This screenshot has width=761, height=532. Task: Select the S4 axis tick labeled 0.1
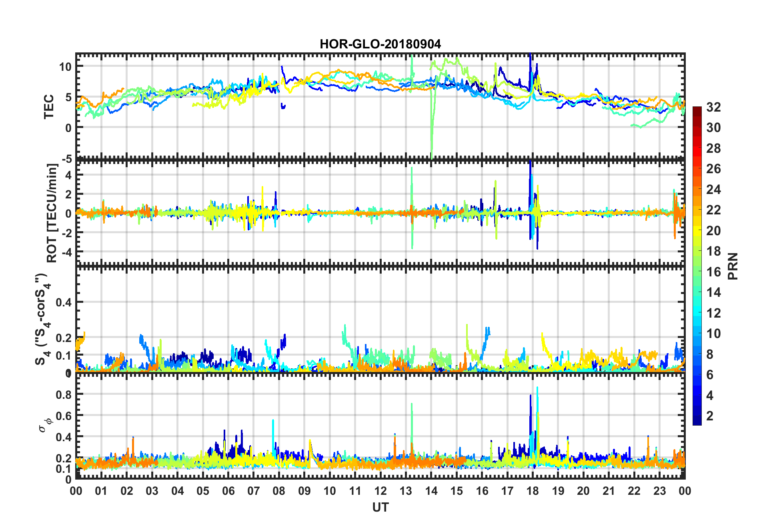64,356
